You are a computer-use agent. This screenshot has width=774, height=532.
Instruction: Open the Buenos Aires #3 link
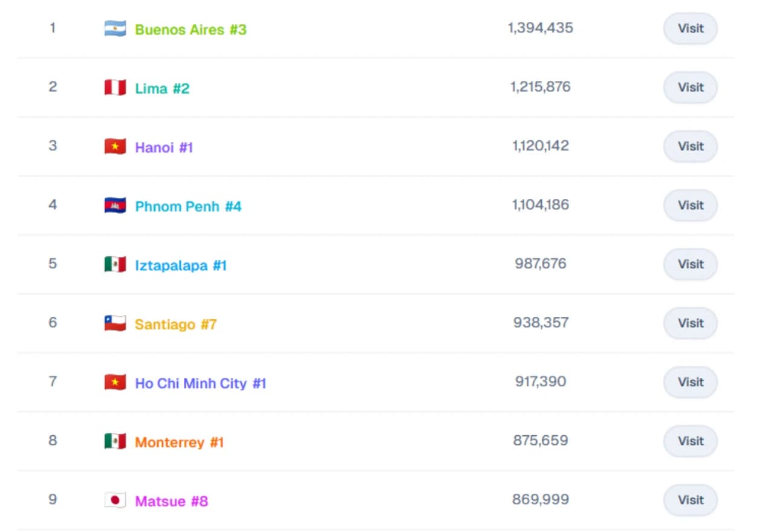(190, 30)
